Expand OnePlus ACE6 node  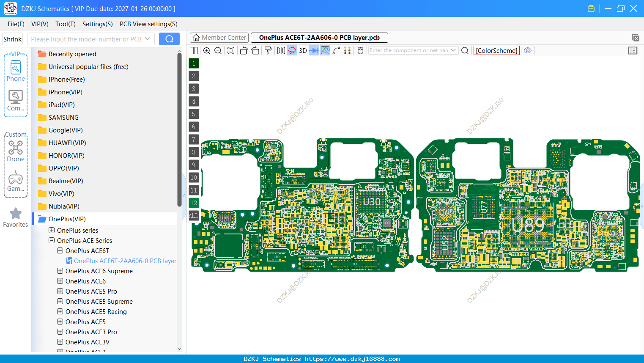60,281
